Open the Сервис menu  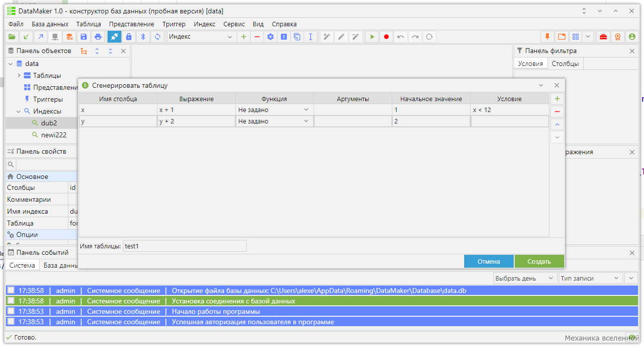(x=234, y=24)
